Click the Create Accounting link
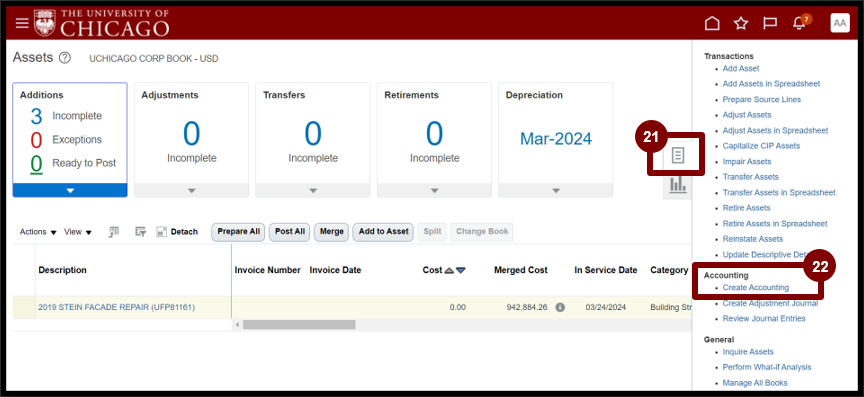This screenshot has height=397, width=864. (x=755, y=287)
